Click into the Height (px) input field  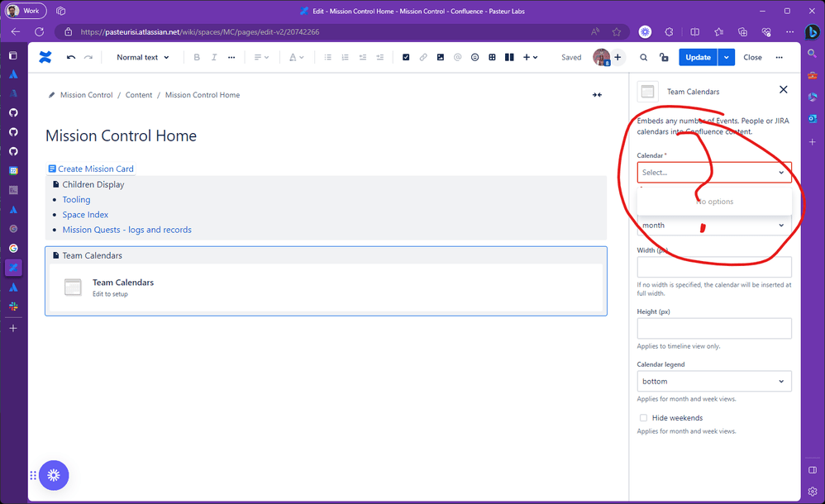tap(714, 328)
